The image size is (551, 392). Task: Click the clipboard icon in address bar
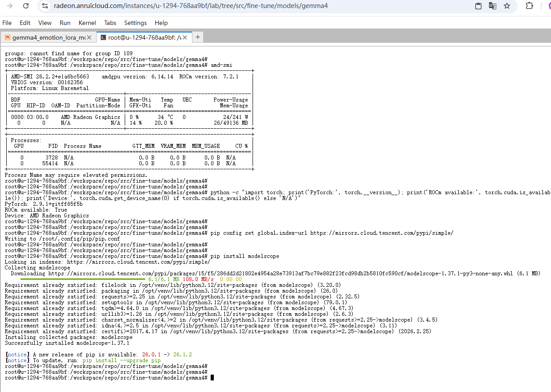pyautogui.click(x=478, y=6)
